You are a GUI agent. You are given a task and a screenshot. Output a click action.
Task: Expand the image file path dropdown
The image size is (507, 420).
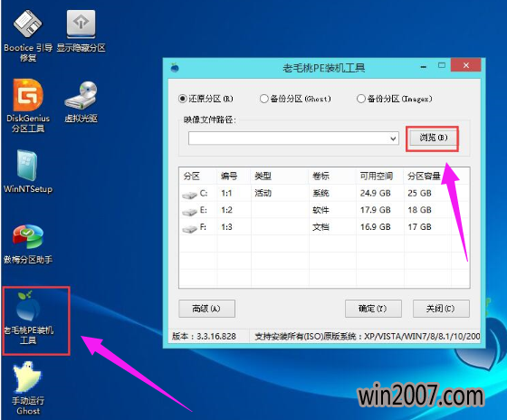(x=393, y=138)
